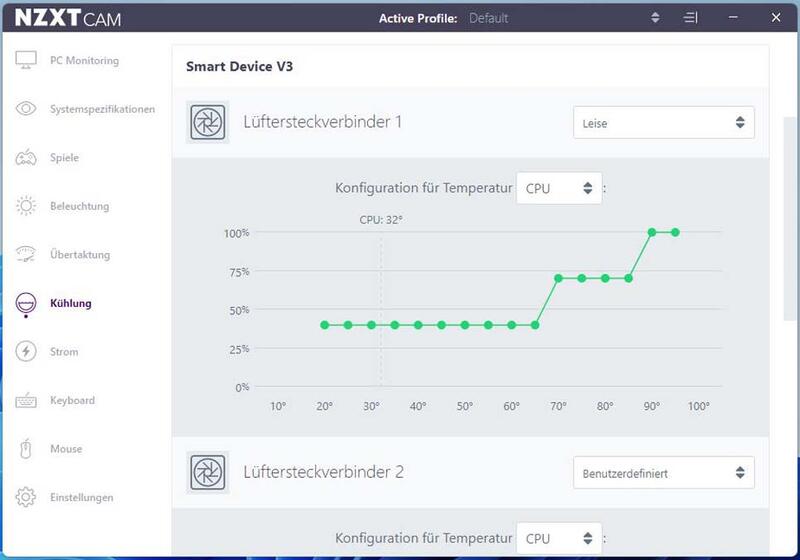Click the Smart Device V3 heading
This screenshot has width=800, height=560.
click(x=239, y=66)
